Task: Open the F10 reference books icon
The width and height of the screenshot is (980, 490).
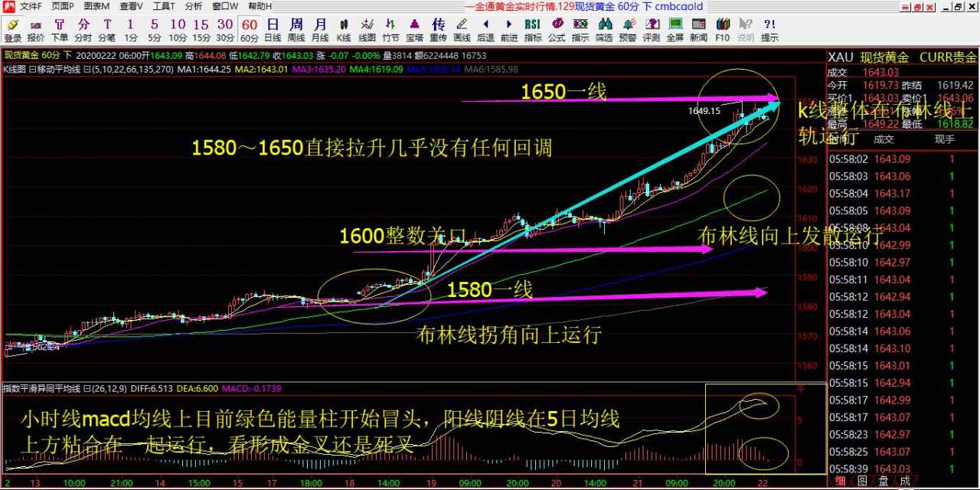Action: pyautogui.click(x=722, y=30)
